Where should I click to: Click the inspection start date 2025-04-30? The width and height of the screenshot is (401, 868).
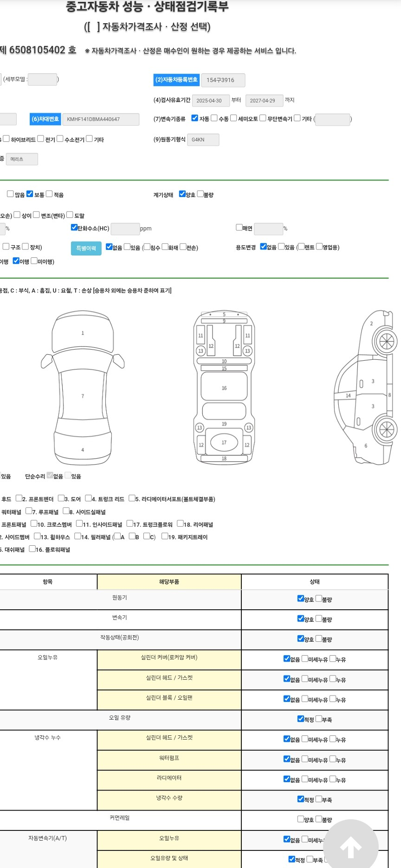tap(210, 101)
